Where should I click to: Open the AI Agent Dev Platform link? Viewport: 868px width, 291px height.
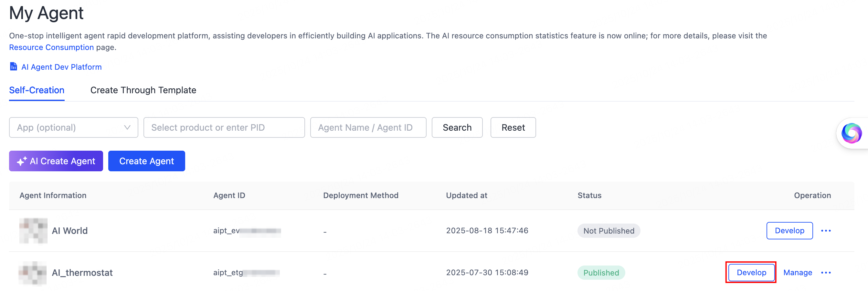[x=61, y=67]
